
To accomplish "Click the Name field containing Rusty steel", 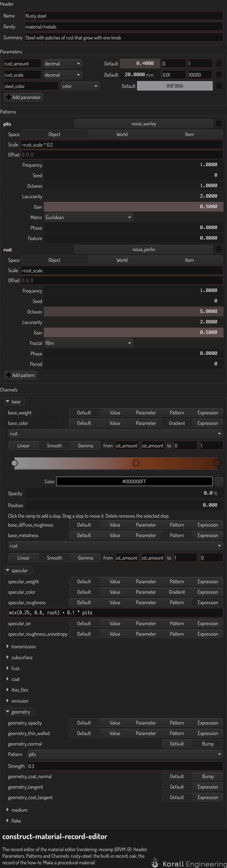I will tap(124, 16).
